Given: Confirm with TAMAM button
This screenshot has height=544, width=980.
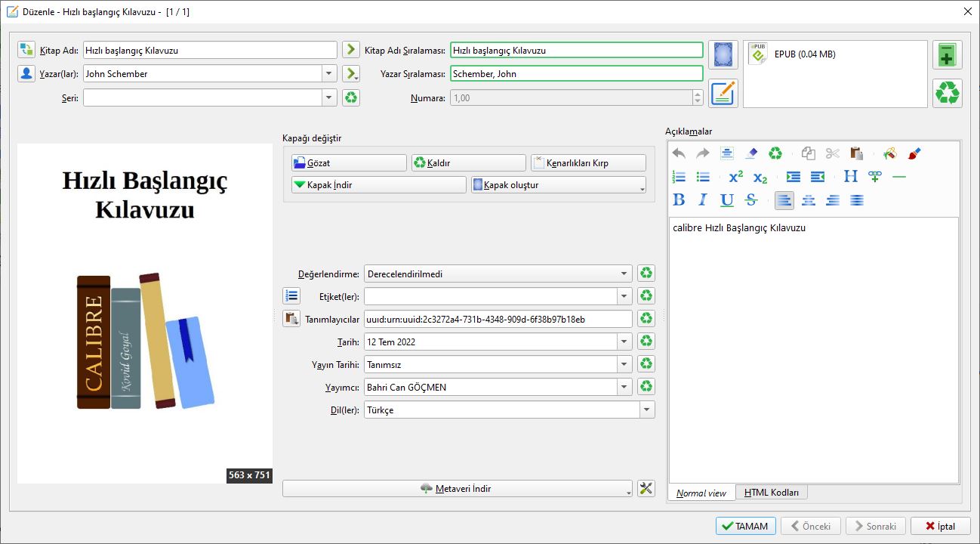Looking at the screenshot, I should (x=744, y=527).
